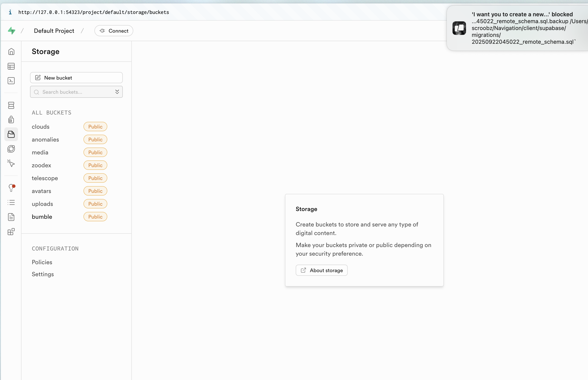Click the Connect button
The image size is (588, 380).
pos(114,31)
